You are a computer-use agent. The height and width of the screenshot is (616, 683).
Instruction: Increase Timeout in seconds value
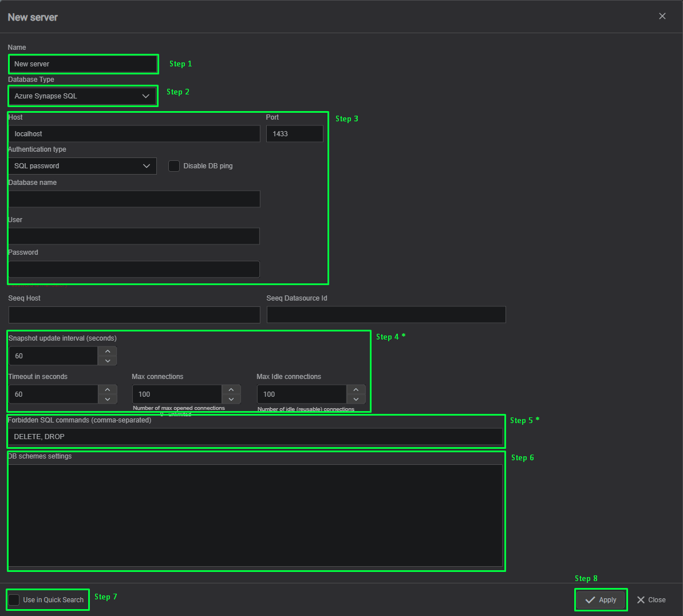click(x=108, y=389)
